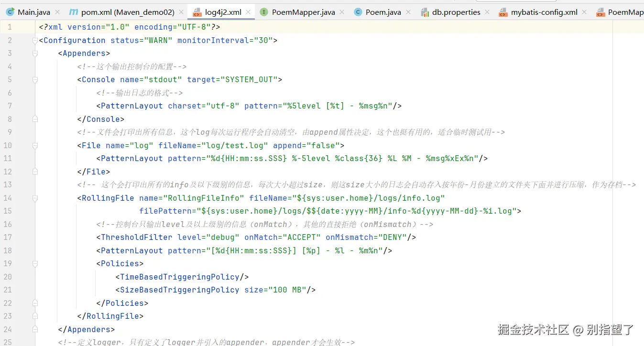Click the fold marker at the closing File tag

coord(35,172)
